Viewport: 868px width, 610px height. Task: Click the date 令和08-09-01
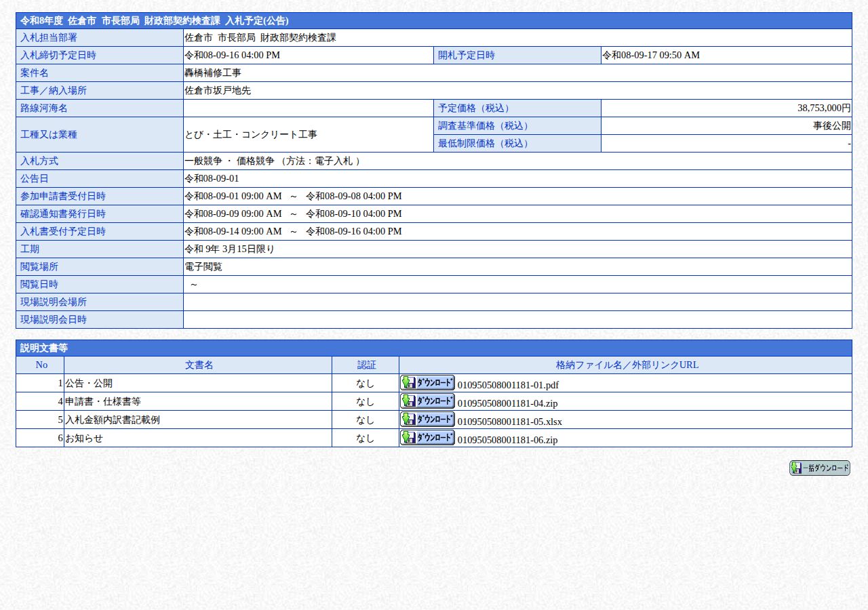click(212, 179)
